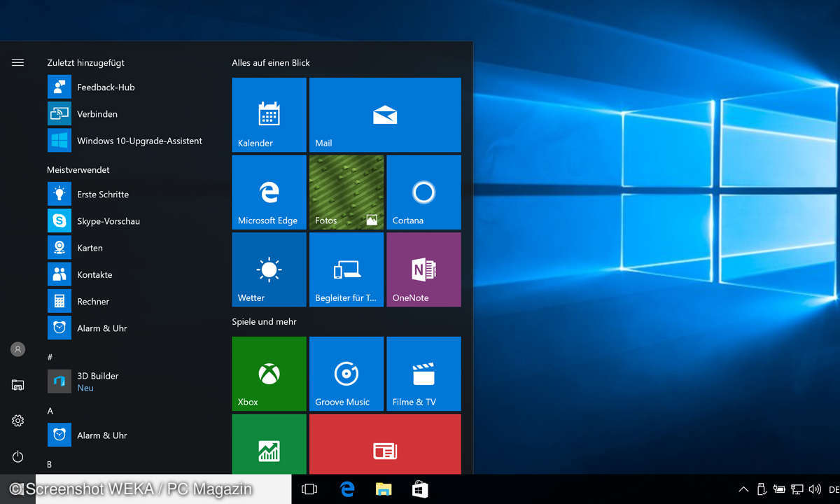Open File Explorer on the taskbar

tap(383, 489)
